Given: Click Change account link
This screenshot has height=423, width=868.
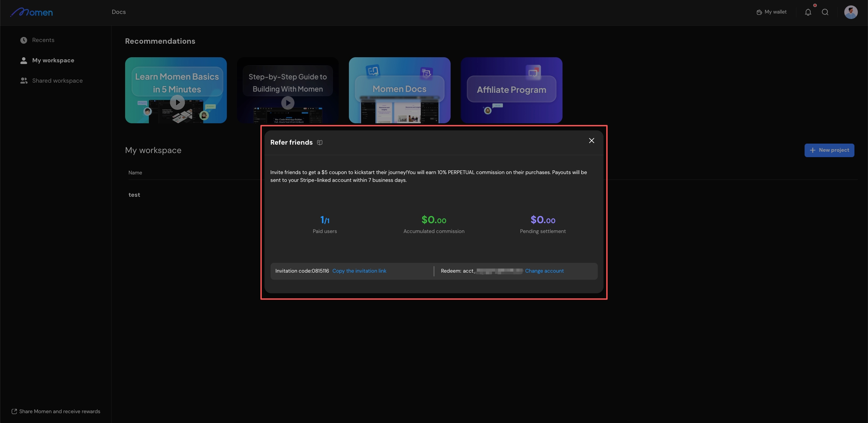Looking at the screenshot, I should (544, 271).
